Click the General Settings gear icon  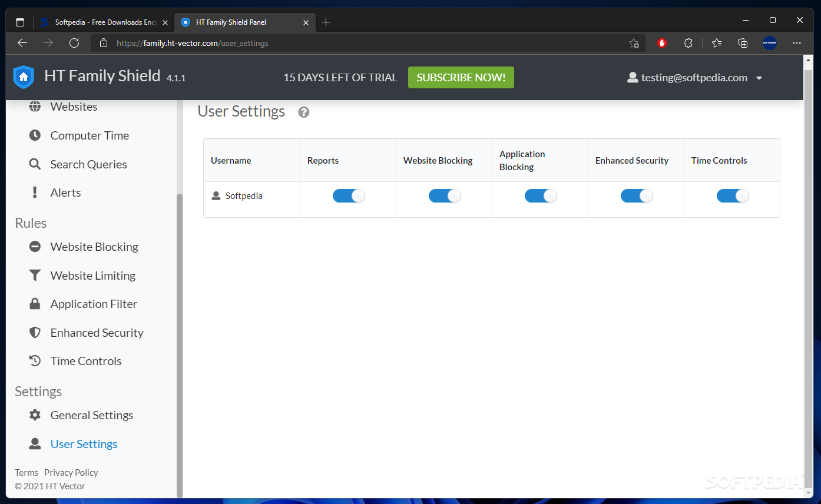tap(35, 415)
